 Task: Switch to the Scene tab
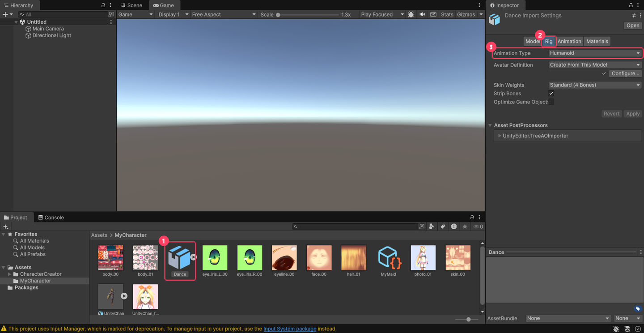click(131, 5)
